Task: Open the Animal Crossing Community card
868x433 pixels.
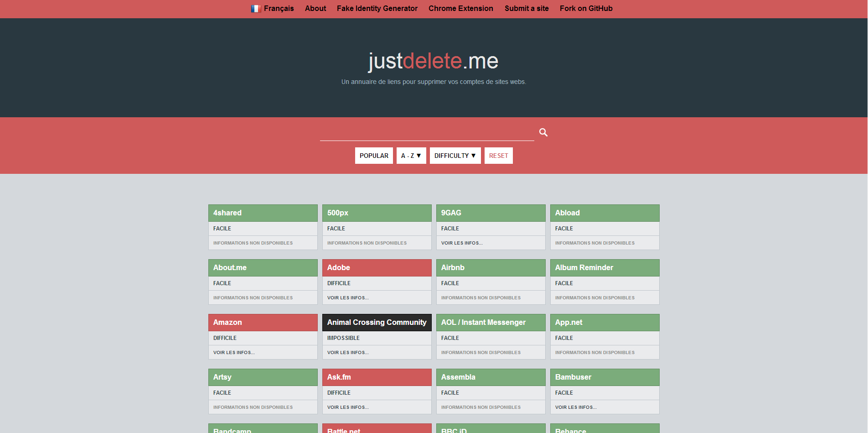Action: [377, 323]
